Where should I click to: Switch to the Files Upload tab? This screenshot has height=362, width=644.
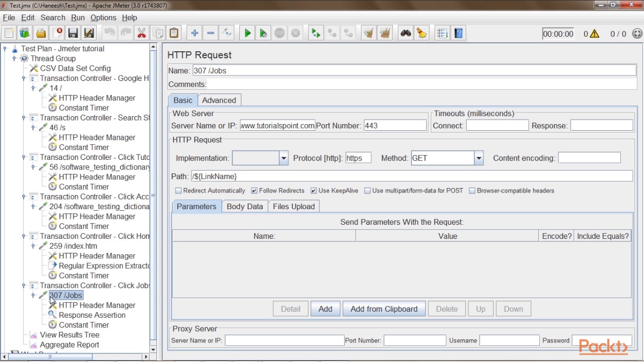click(x=294, y=206)
